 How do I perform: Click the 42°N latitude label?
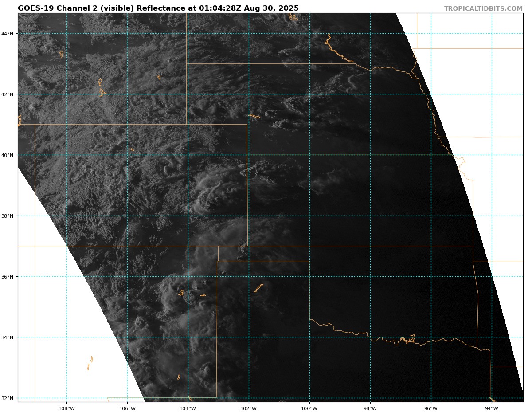click(8, 94)
